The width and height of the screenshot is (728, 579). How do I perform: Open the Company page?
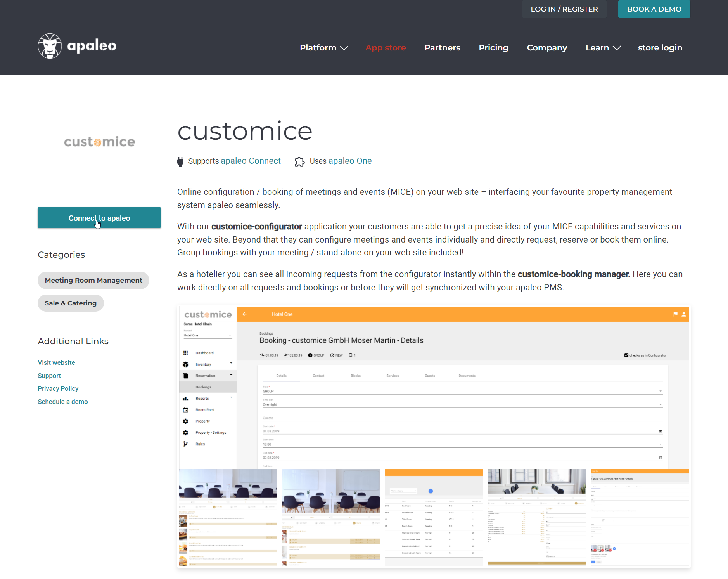click(x=547, y=48)
